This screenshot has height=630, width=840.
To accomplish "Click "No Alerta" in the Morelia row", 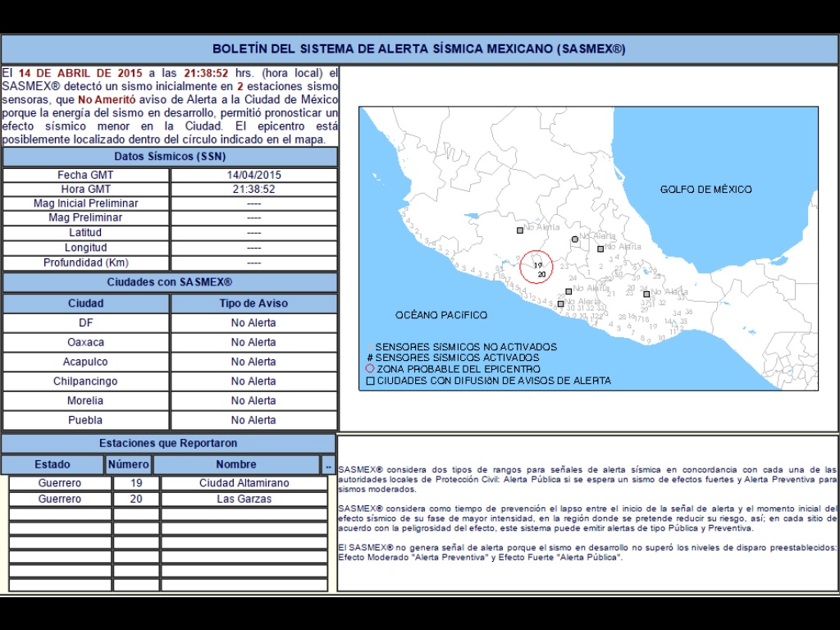I will [254, 400].
